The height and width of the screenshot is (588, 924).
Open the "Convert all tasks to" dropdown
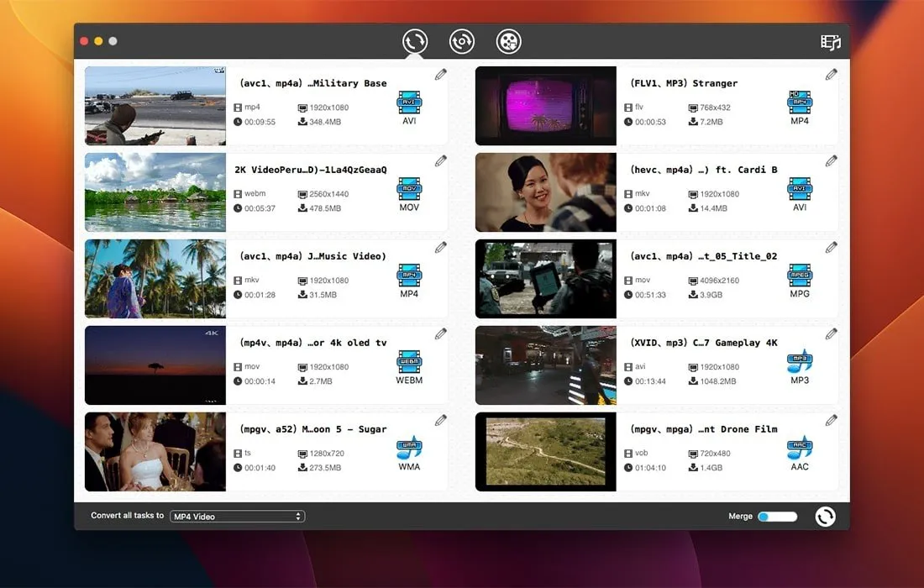pos(237,516)
